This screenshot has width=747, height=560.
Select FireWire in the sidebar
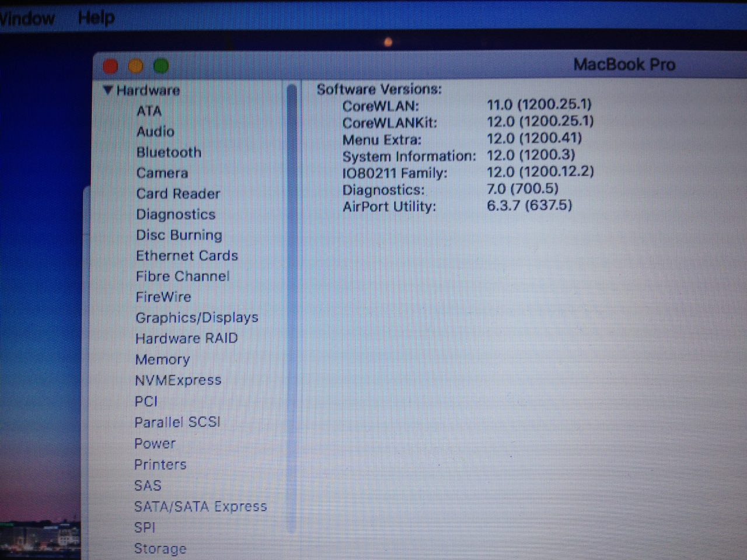pyautogui.click(x=163, y=297)
